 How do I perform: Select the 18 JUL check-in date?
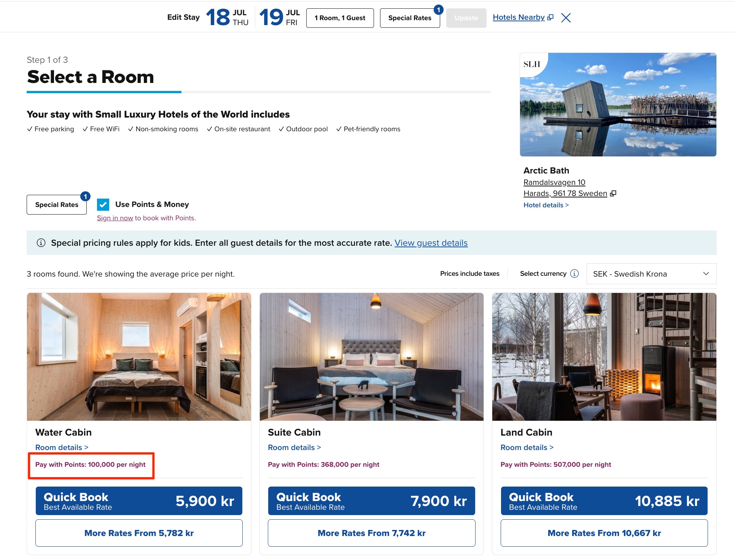pyautogui.click(x=228, y=17)
